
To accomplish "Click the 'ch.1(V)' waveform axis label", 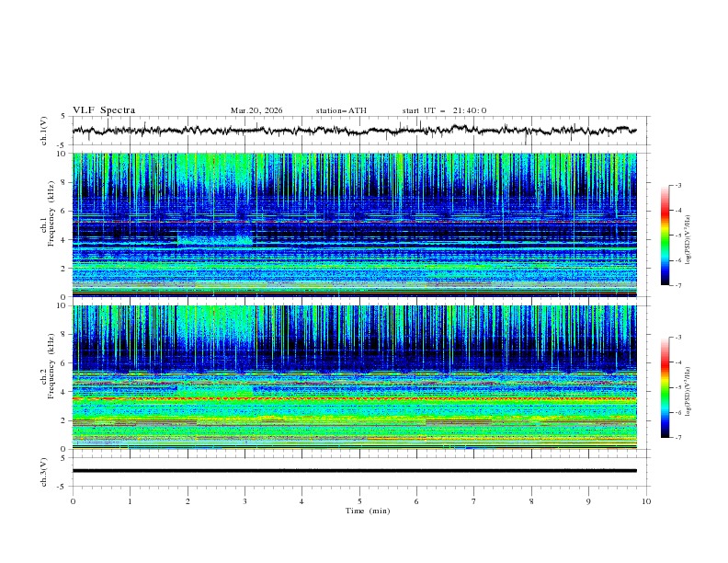I will click(44, 131).
